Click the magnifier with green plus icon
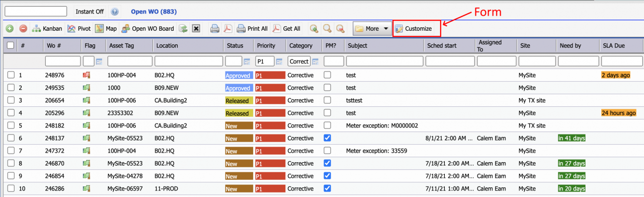This screenshot has height=197, width=644. tap(314, 29)
